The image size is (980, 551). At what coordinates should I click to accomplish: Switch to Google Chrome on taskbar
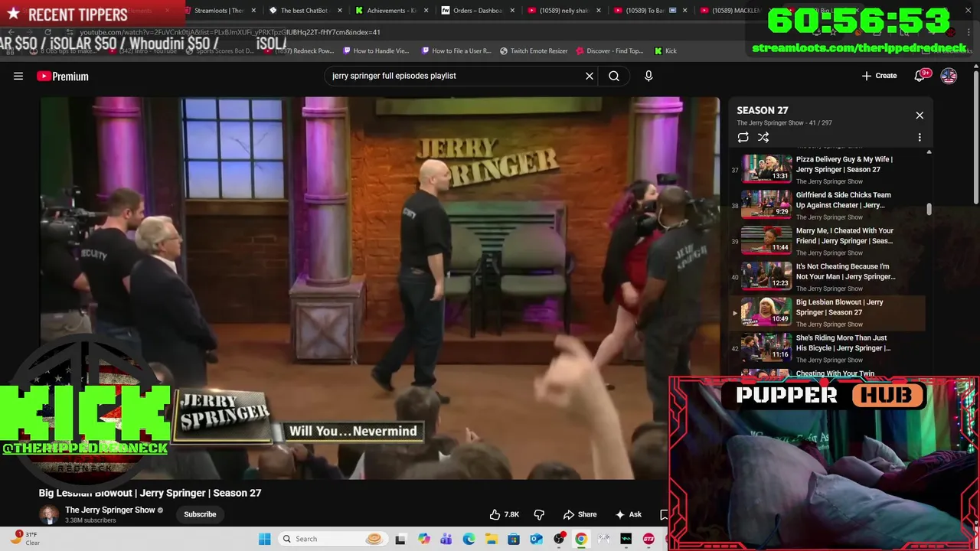tap(581, 539)
